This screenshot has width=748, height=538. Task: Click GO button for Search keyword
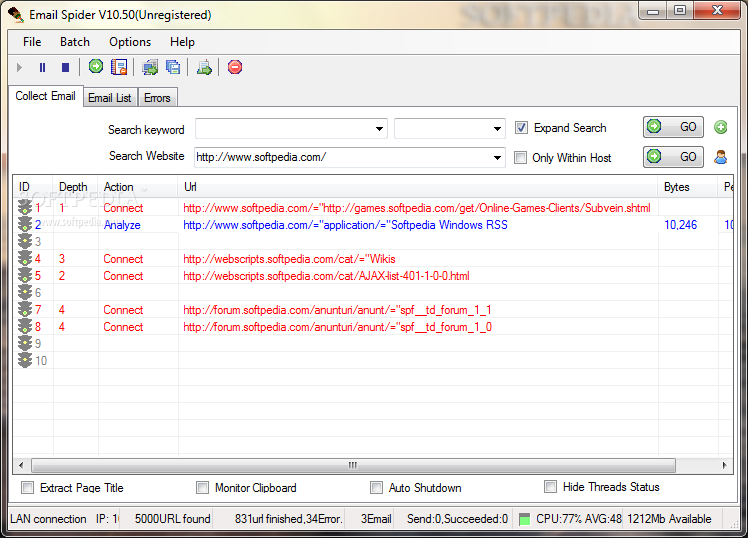(673, 127)
